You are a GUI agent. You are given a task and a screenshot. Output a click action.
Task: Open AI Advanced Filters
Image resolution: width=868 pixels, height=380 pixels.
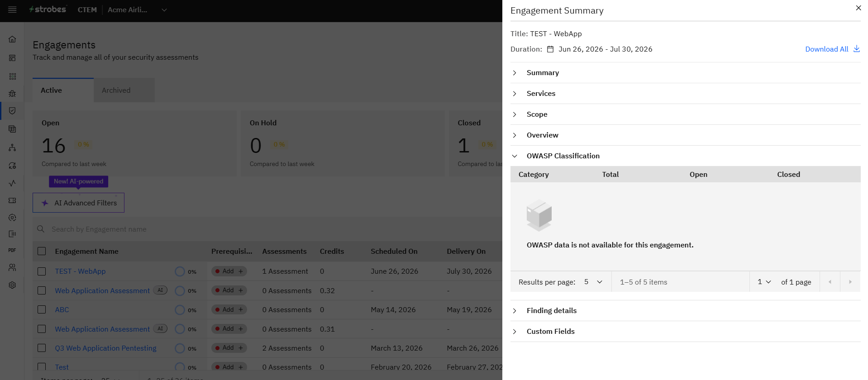78,203
